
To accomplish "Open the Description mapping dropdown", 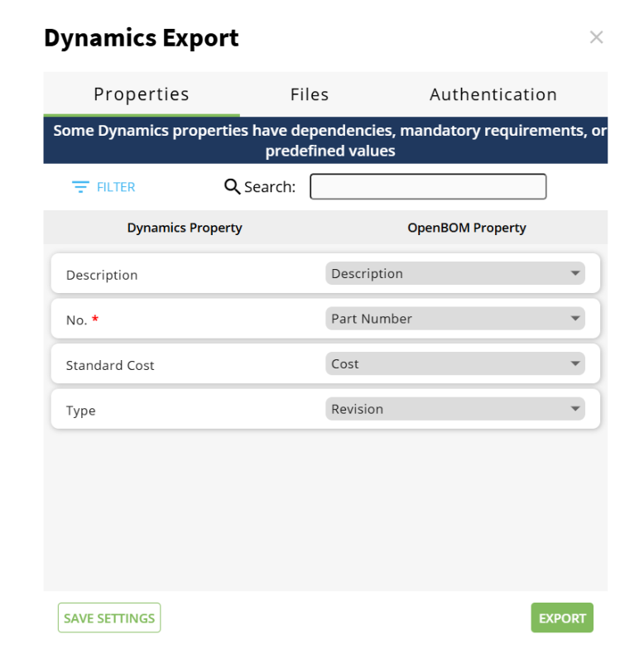I will click(x=454, y=273).
